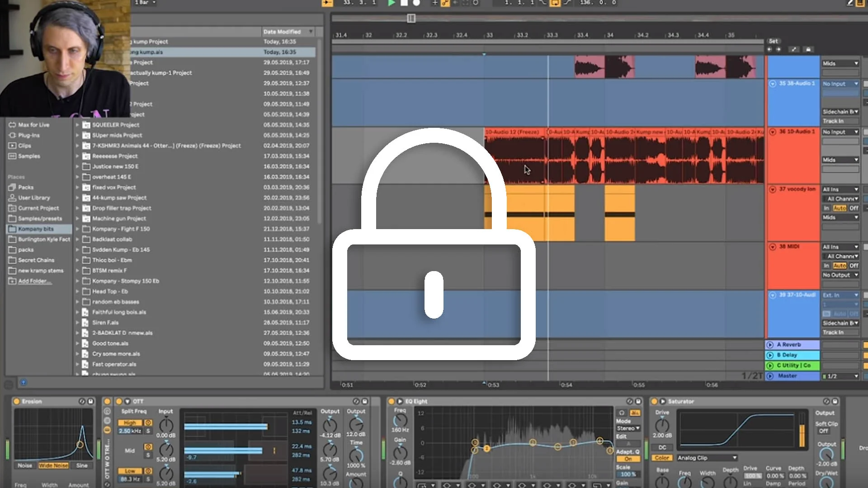Start playback with the green Play button
The width and height of the screenshot is (868, 488).
392,3
